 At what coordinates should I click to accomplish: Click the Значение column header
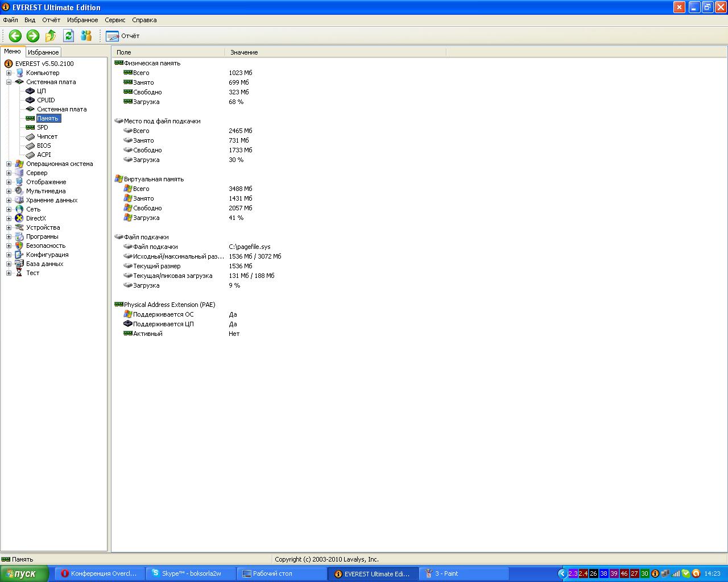coord(336,52)
